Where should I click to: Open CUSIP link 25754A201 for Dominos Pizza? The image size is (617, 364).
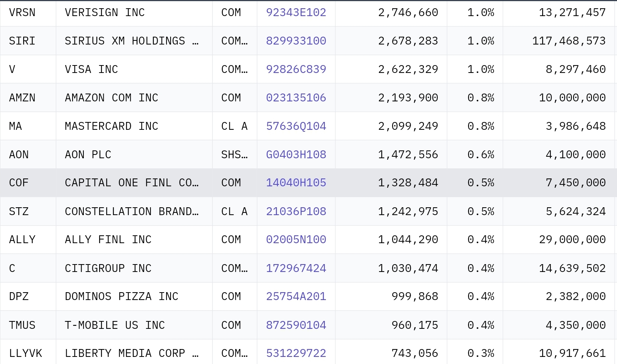(x=296, y=296)
